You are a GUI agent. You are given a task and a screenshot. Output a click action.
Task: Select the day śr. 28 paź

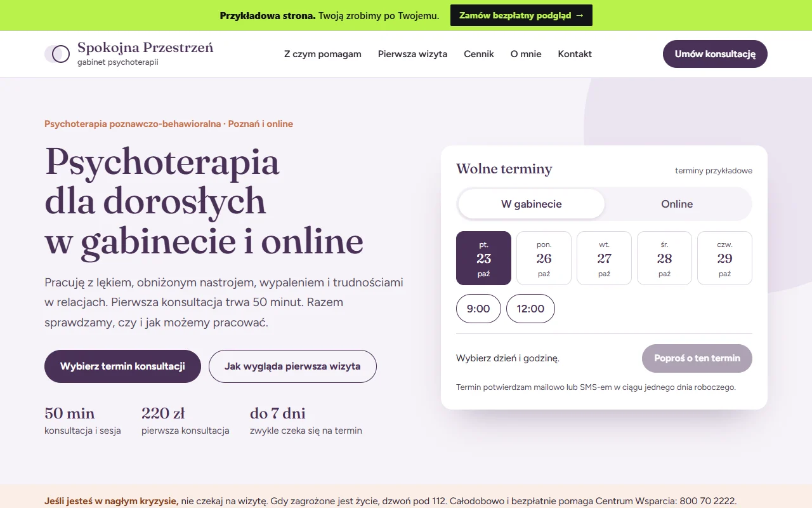click(664, 258)
